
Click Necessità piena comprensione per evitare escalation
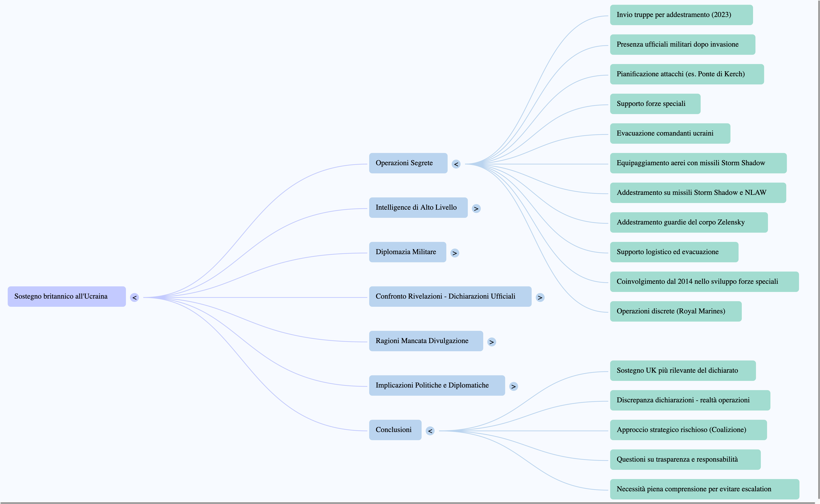point(705,489)
